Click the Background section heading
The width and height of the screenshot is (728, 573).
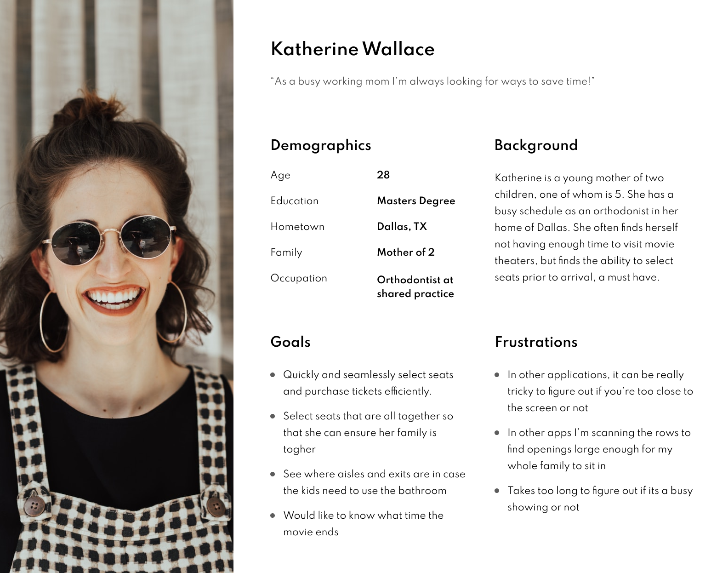[536, 145]
